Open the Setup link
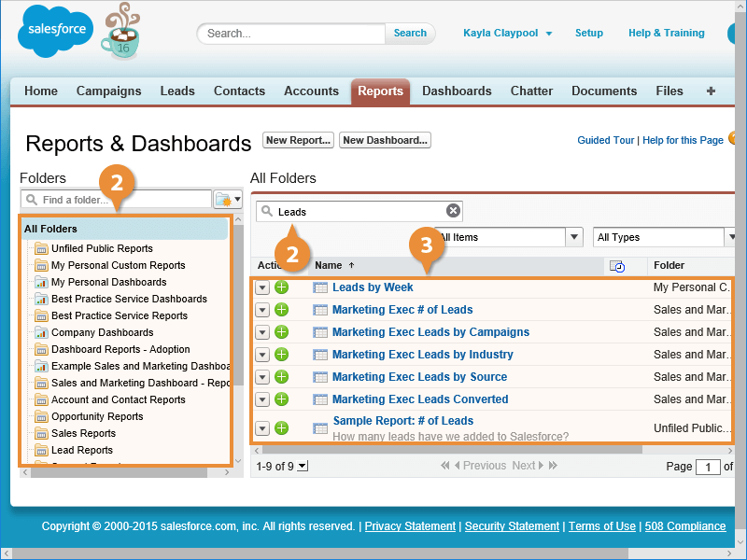 click(589, 33)
